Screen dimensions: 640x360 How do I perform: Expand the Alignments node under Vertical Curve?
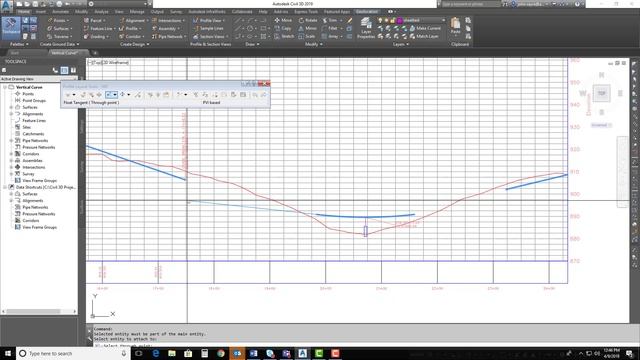[11, 114]
